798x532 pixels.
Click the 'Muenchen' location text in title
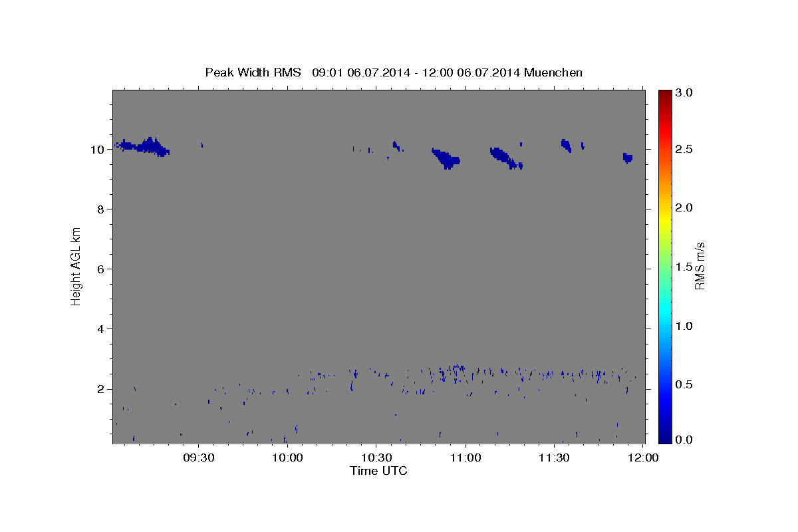(x=553, y=72)
